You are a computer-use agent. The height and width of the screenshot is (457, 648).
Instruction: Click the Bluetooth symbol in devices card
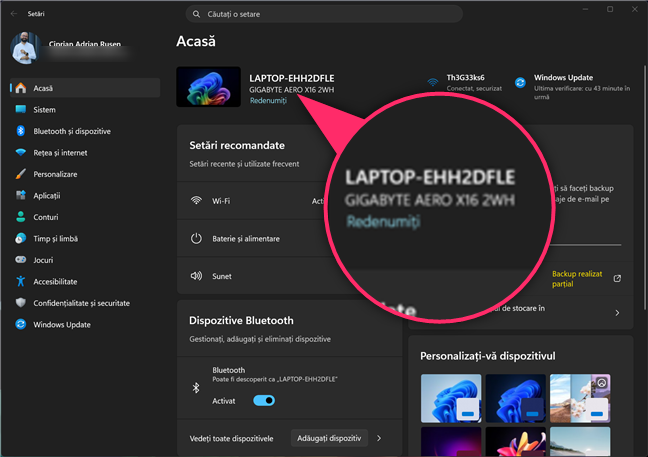pyautogui.click(x=196, y=388)
